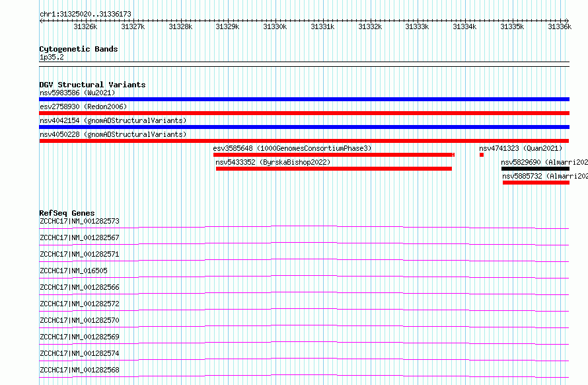Screen dimensions: 588x385
Task: Click the black cytogenetic band 1p35.2 line
Action: pyautogui.click(x=304, y=64)
